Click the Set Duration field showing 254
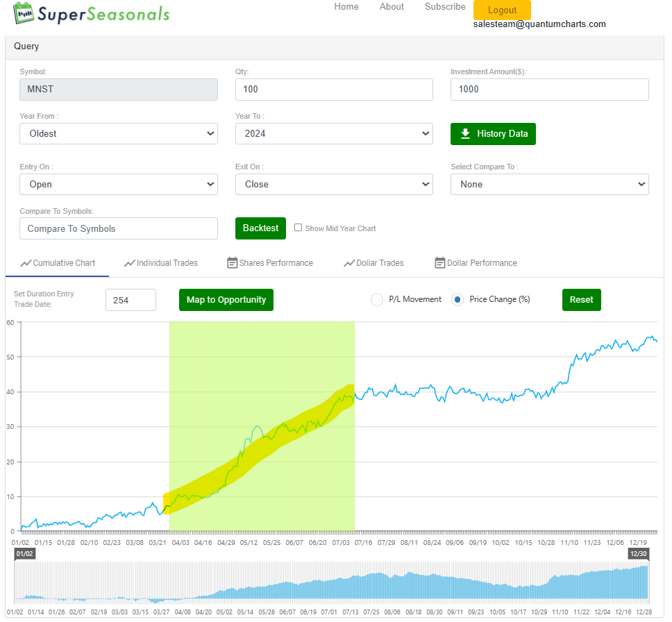 131,300
